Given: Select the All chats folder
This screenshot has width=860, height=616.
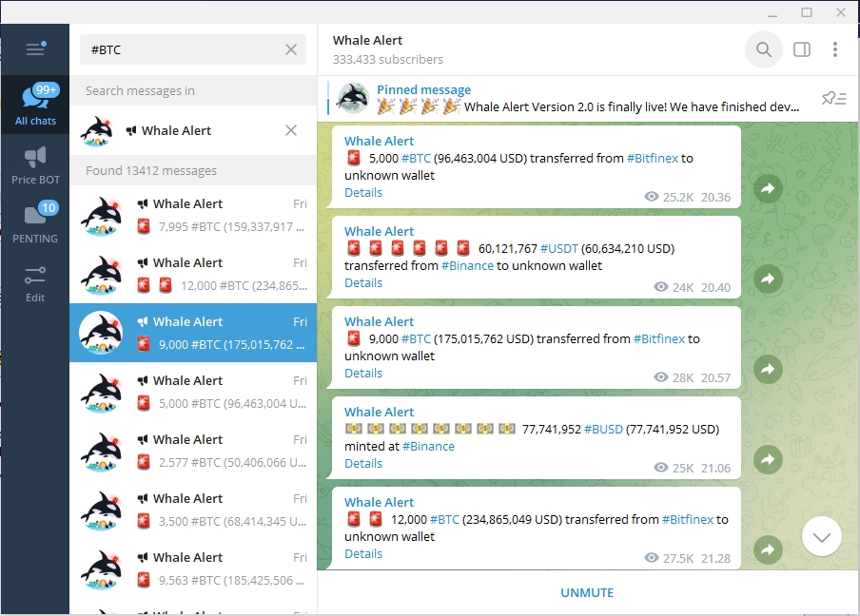Looking at the screenshot, I should [x=35, y=105].
